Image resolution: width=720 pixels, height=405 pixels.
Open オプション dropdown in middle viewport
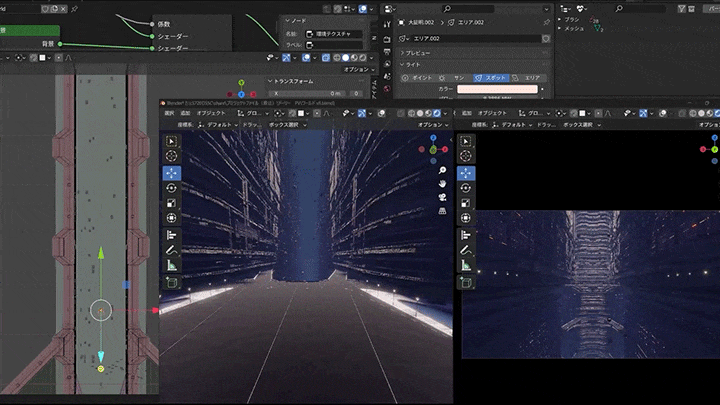pos(433,125)
